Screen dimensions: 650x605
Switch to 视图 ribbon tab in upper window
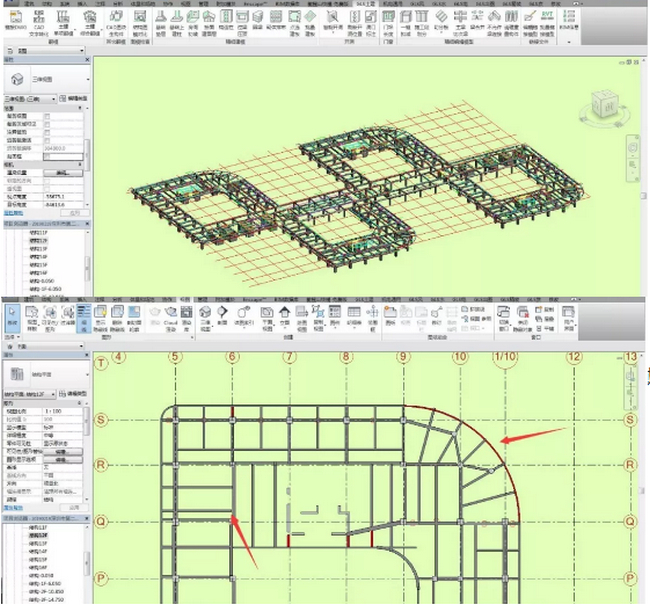(185, 4)
